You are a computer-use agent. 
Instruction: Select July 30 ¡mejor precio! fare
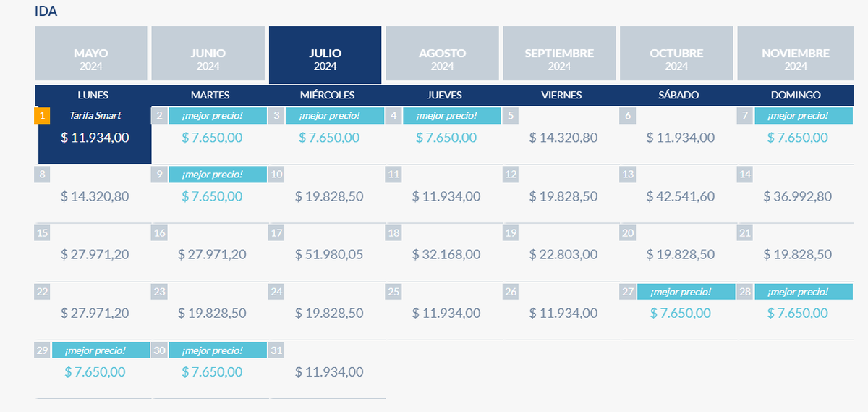coord(212,371)
